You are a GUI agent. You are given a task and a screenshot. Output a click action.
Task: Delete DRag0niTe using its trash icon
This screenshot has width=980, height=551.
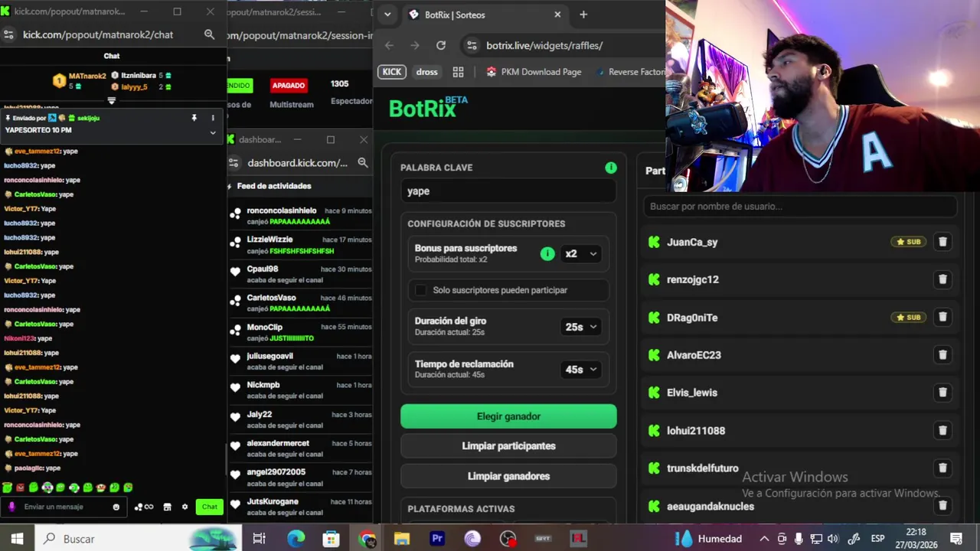[942, 317]
